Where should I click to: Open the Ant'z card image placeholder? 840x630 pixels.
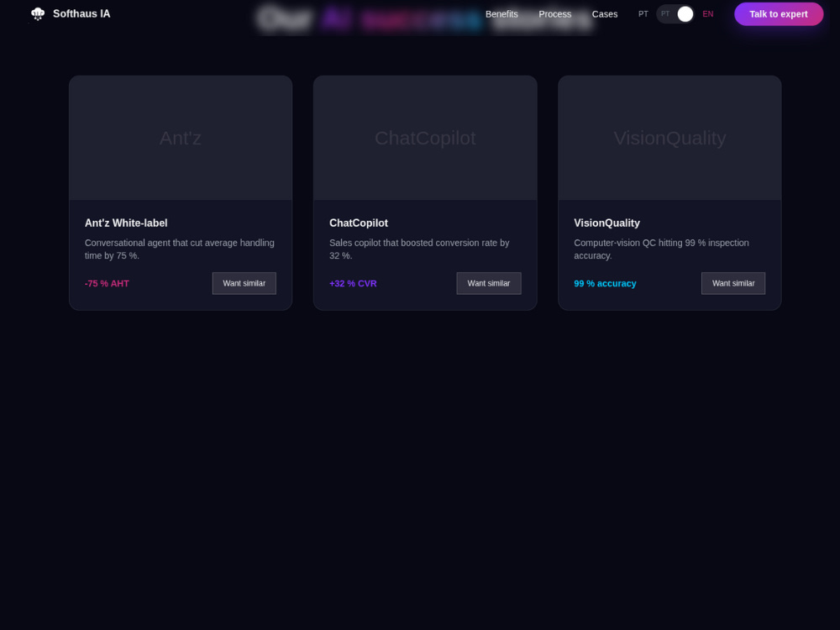click(x=181, y=138)
